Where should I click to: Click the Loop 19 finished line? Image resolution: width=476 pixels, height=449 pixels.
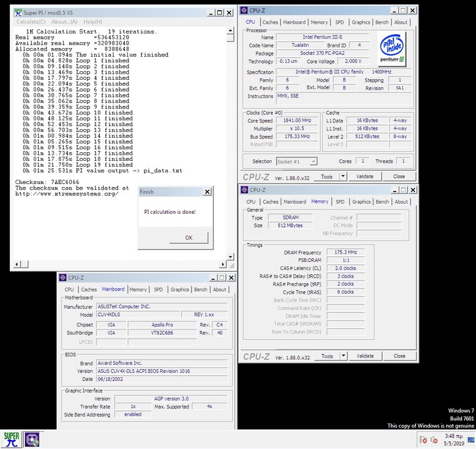(78, 165)
